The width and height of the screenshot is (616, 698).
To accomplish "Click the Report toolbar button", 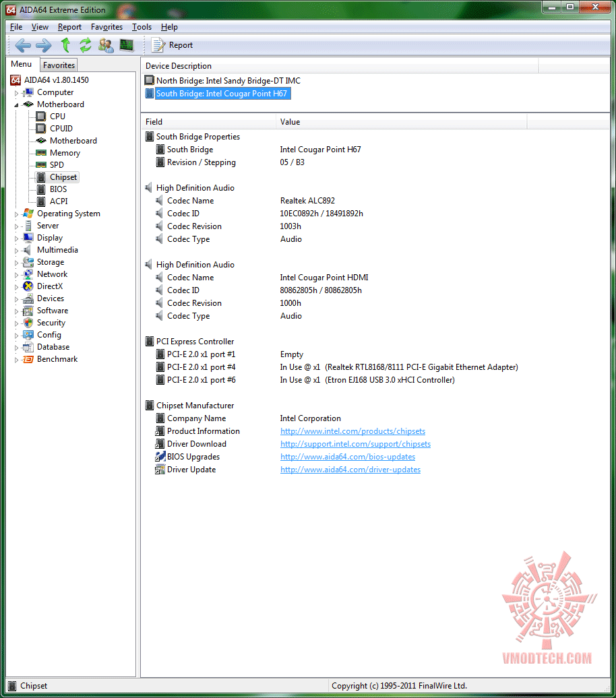I will [173, 45].
